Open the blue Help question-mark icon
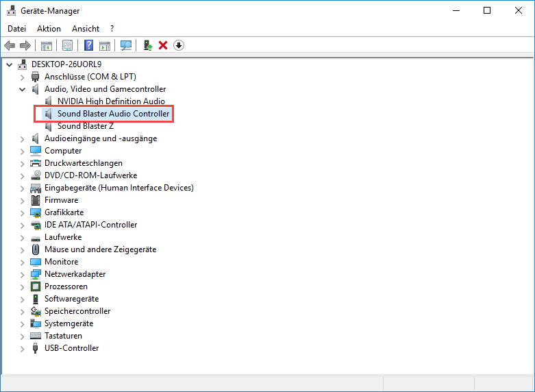Screen dimensions: 535x392 89,45
